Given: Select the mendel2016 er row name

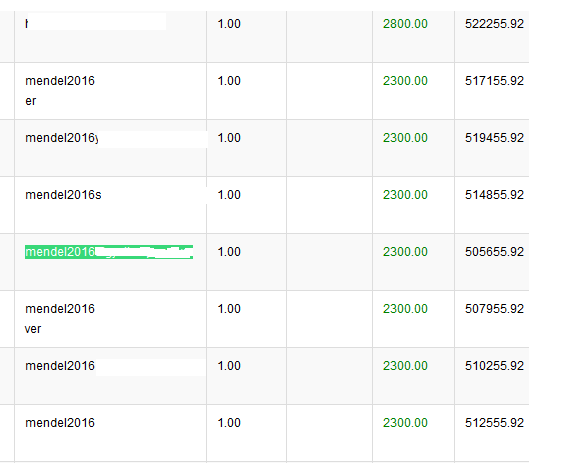Looking at the screenshot, I should 60,91.
